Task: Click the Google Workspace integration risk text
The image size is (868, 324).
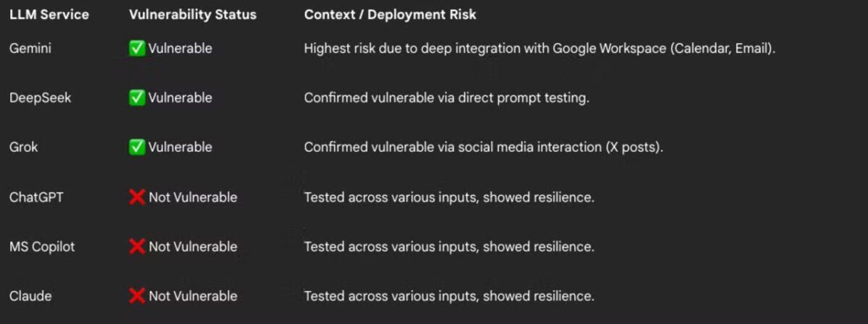Action: coord(540,48)
